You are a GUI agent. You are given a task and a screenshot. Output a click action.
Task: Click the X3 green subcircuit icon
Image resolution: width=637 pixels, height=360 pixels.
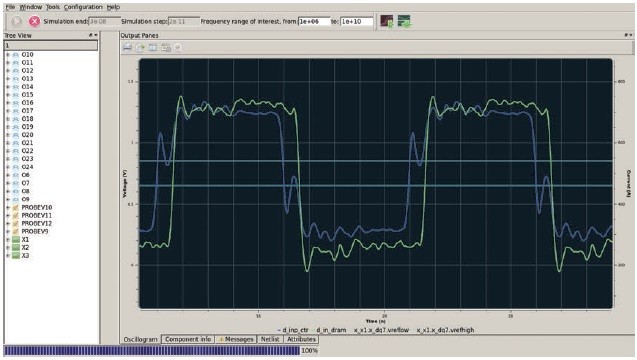coord(16,256)
